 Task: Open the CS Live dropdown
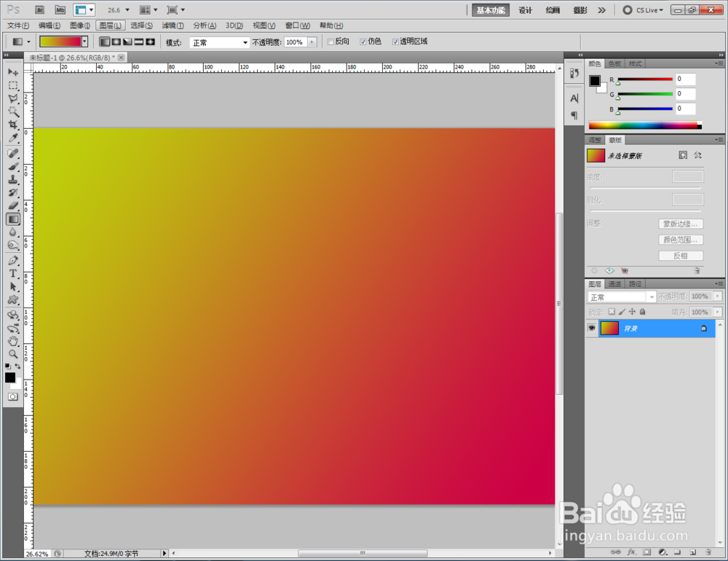(643, 9)
